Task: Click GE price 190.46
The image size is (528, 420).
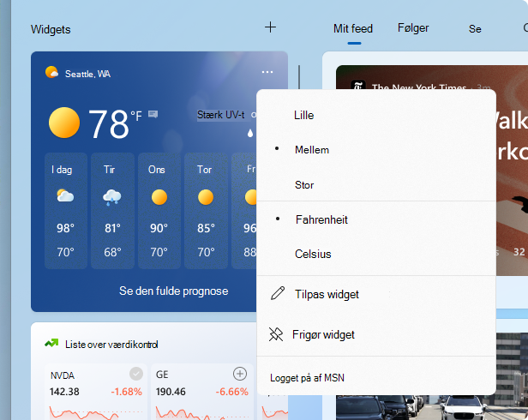Action: [171, 392]
